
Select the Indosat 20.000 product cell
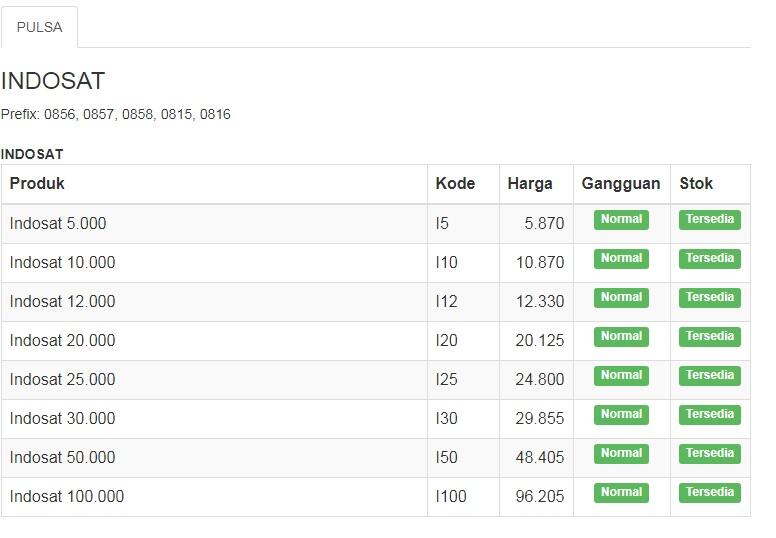pyautogui.click(x=214, y=341)
